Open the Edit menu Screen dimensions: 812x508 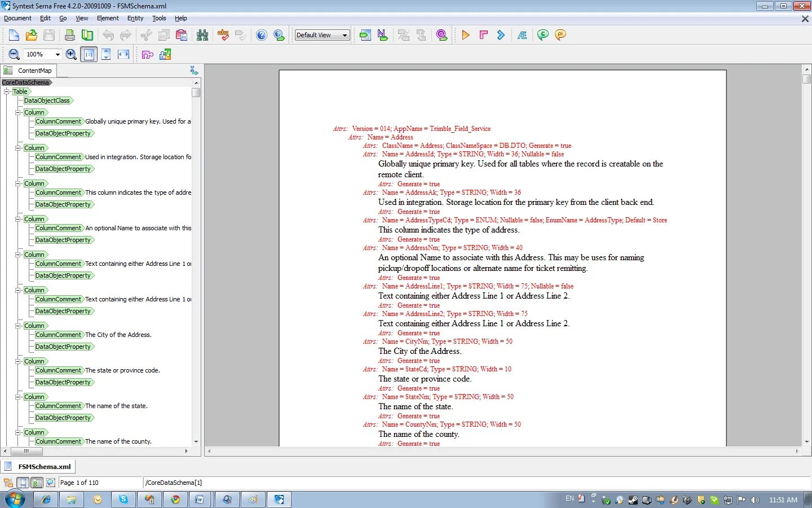pos(45,18)
